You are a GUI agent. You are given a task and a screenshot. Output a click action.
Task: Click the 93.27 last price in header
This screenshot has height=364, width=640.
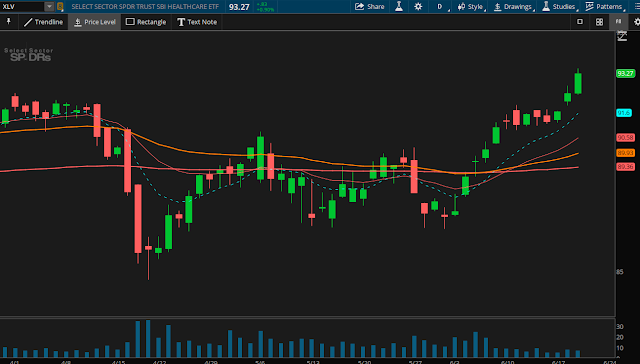[239, 7]
